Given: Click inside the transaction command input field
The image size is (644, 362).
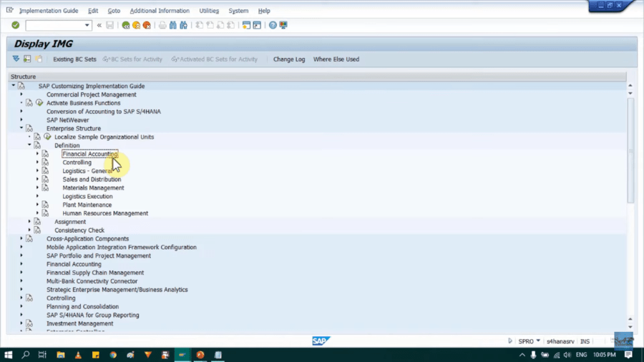Looking at the screenshot, I should click(54, 26).
